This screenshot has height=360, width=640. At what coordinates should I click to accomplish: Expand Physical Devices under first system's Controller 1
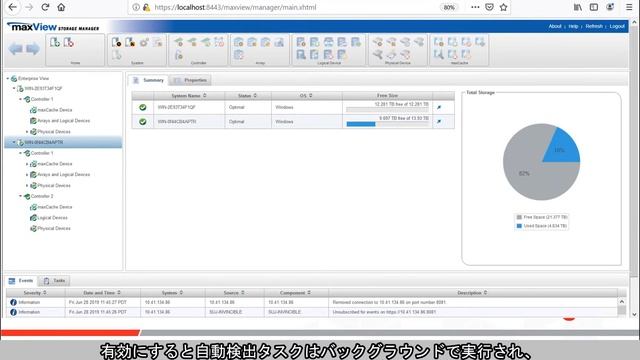(27, 132)
